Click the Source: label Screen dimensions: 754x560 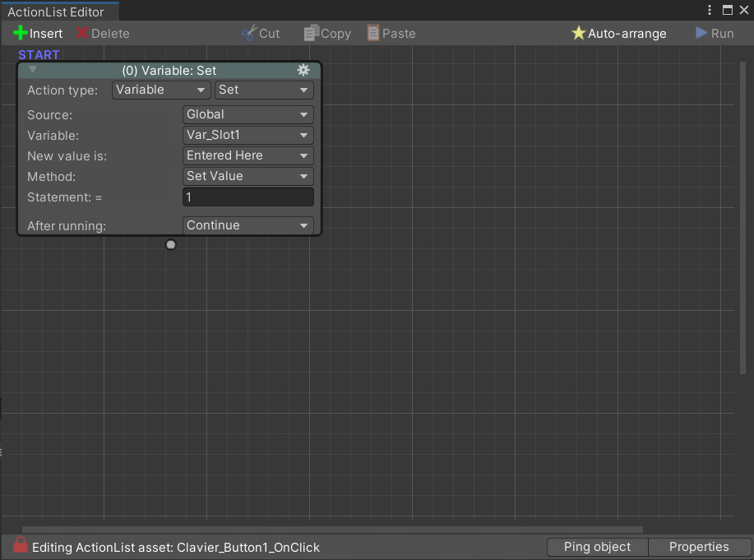click(50, 115)
